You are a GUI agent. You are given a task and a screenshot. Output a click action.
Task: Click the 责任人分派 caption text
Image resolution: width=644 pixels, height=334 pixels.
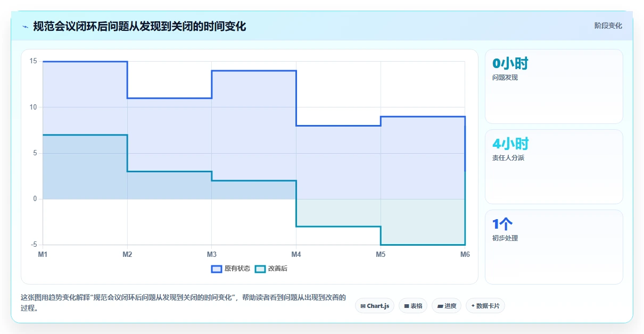[508, 158]
